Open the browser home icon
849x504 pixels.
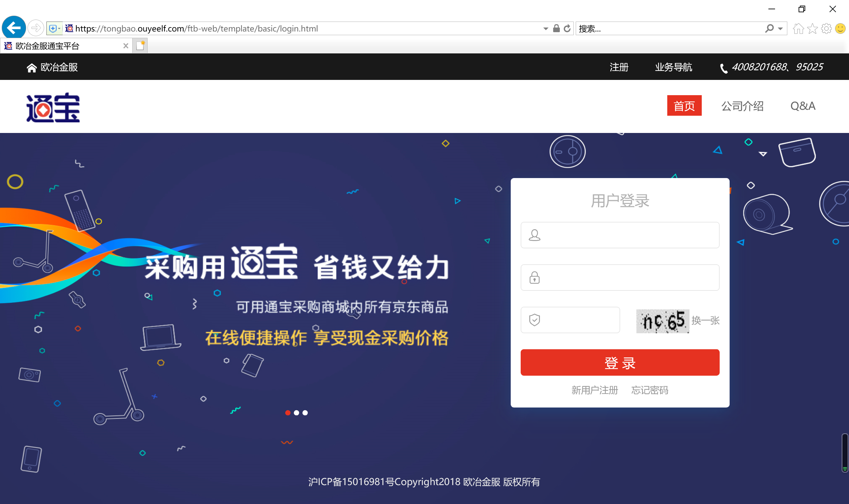(x=798, y=29)
